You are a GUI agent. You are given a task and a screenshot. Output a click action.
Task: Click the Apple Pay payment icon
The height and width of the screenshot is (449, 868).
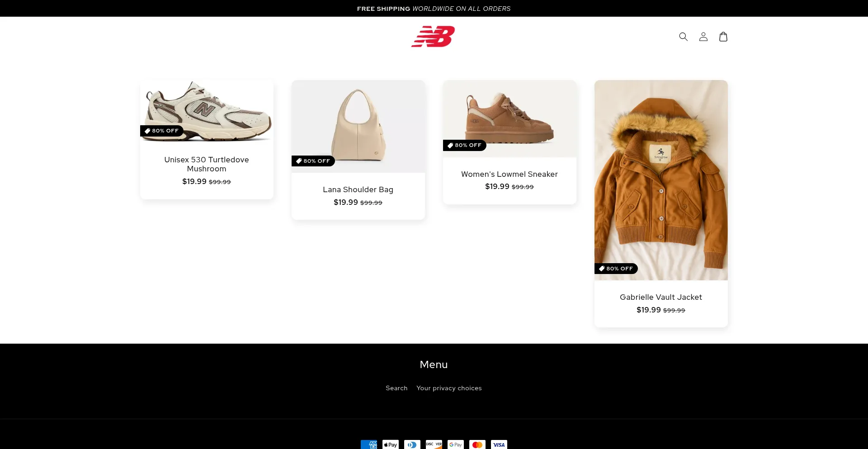[x=391, y=445]
